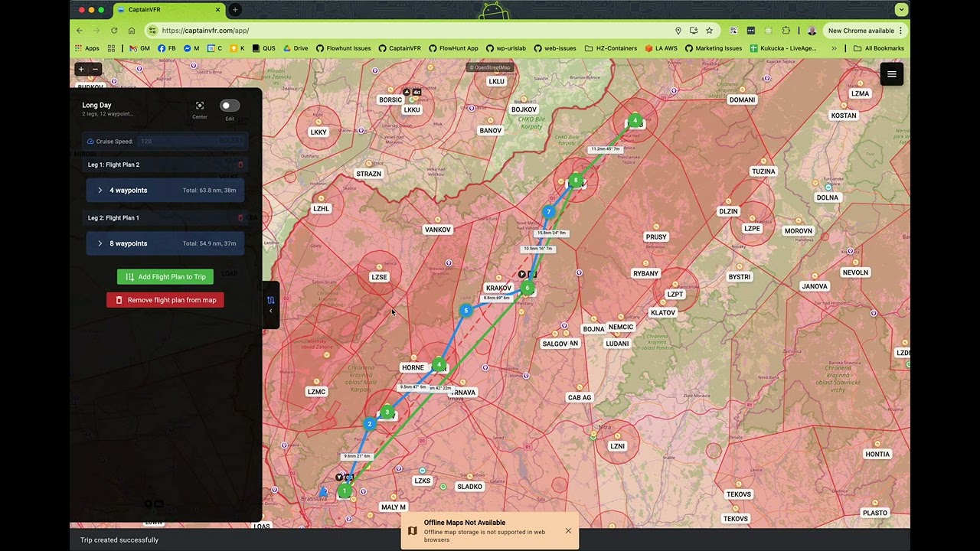Go back in browser history
980x551 pixels.
(x=80, y=31)
